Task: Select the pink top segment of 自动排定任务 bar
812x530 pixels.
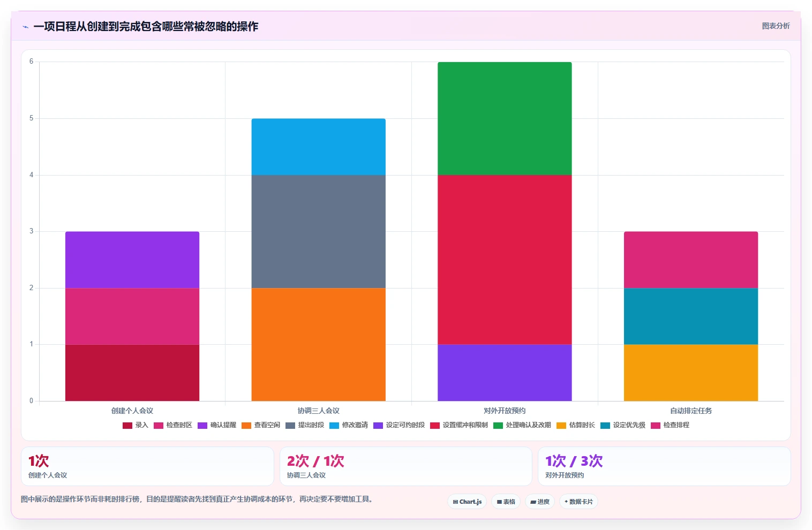Action: click(x=691, y=260)
